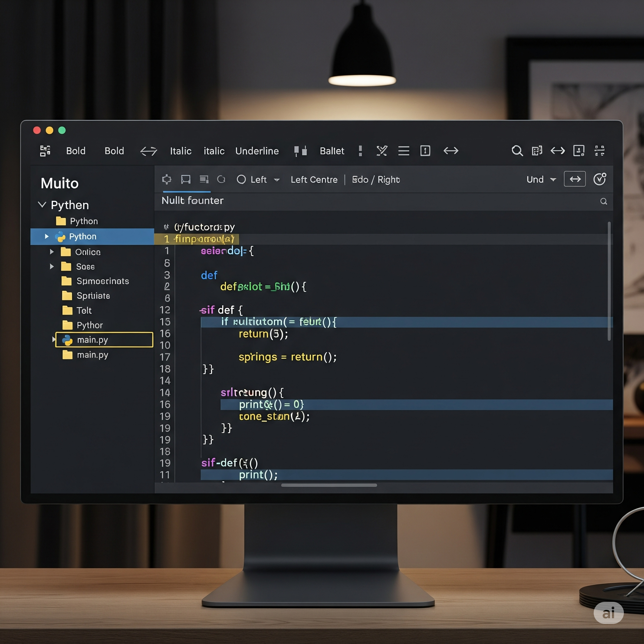Viewport: 644px width, 644px height.
Task: Click the bookmark frame icon in secondary toolbar
Action: pyautogui.click(x=186, y=179)
